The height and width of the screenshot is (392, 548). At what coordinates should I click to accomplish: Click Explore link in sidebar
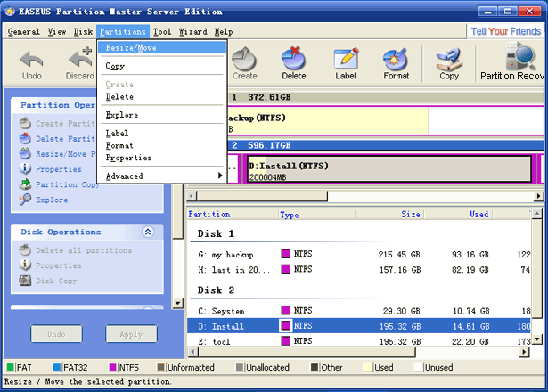click(x=52, y=200)
